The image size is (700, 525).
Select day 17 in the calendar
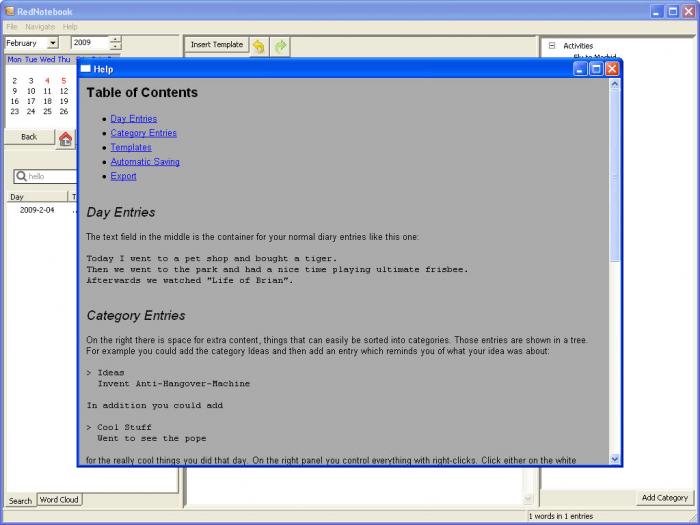[31, 101]
